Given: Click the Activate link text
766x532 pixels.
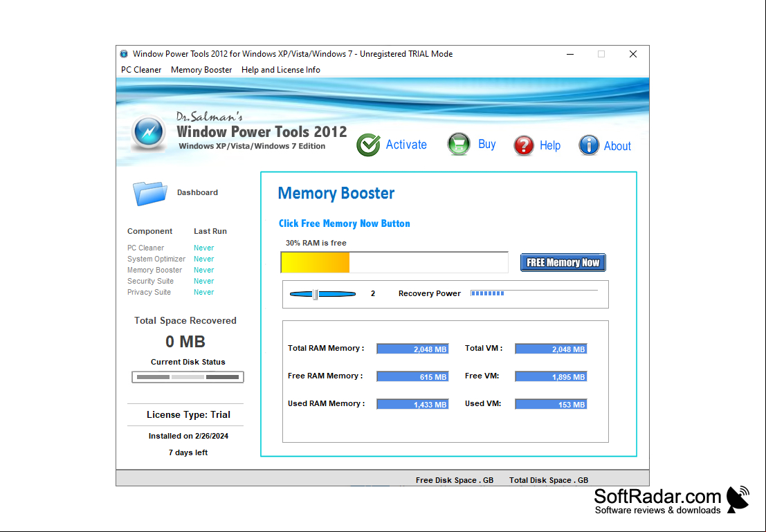Looking at the screenshot, I should pos(406,145).
